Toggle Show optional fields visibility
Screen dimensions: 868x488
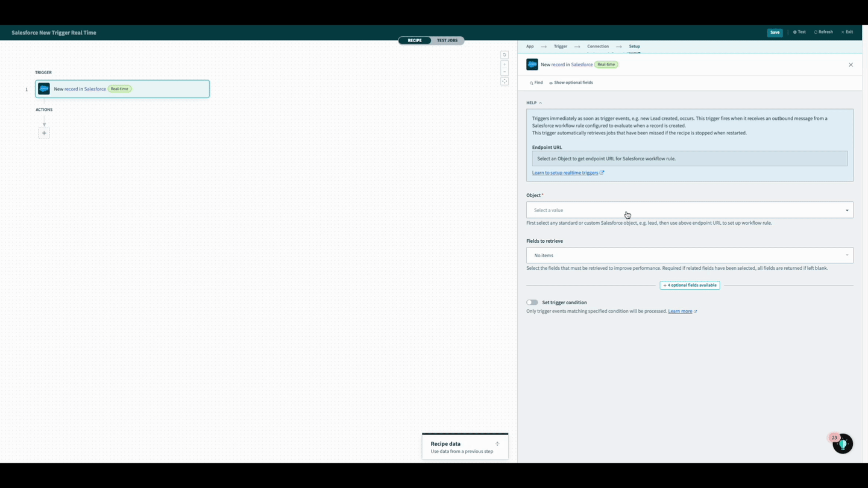tap(570, 83)
